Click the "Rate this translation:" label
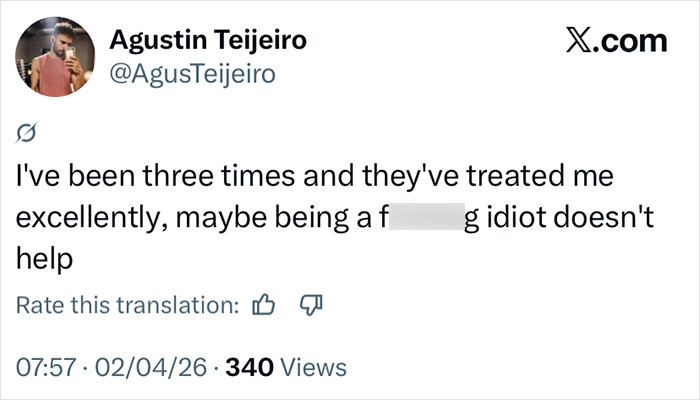This screenshot has height=400, width=700. click(x=128, y=304)
